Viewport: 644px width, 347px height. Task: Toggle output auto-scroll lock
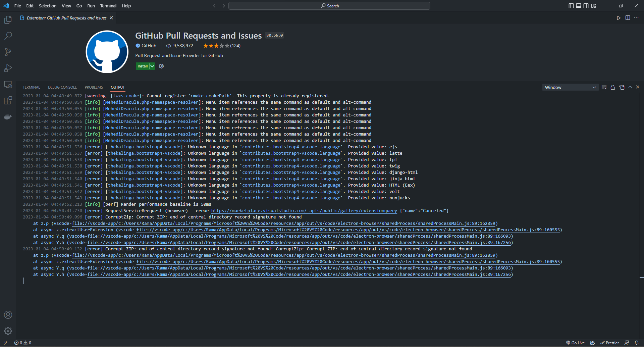613,87
